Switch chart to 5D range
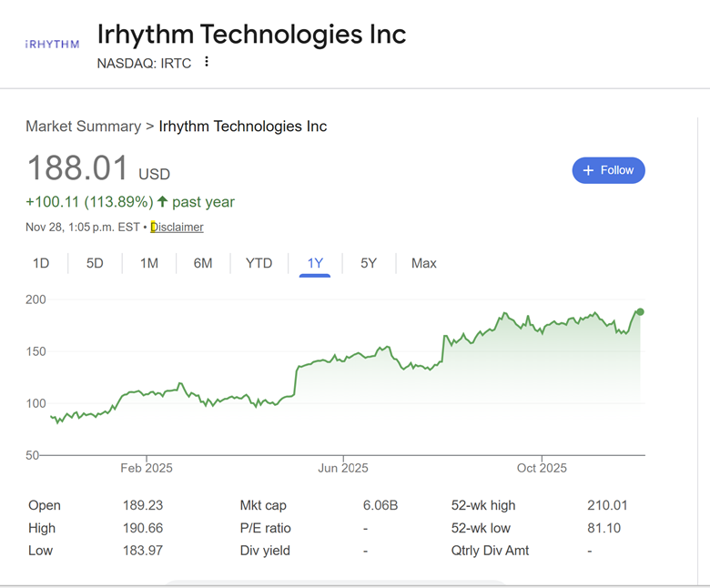 click(x=95, y=263)
